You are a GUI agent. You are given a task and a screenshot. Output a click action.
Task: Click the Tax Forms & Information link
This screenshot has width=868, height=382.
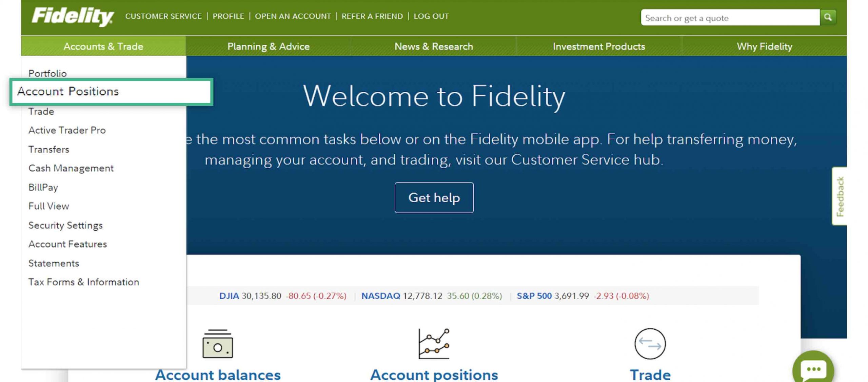[84, 282]
